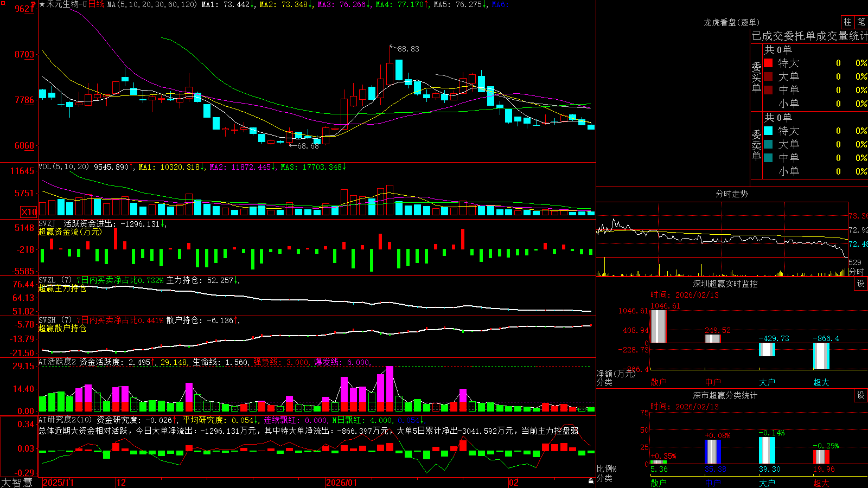Open MA(5,10,20,30,60,120) indicator parameters
The width and height of the screenshot is (868, 488).
click(152, 4)
